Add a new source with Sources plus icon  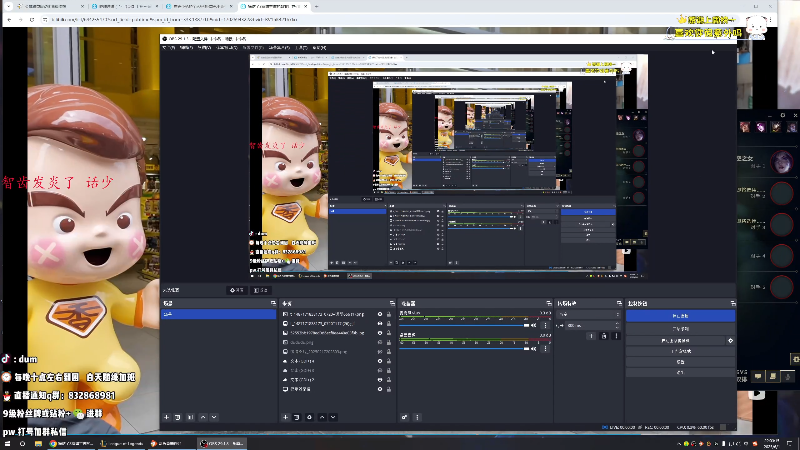[285, 417]
